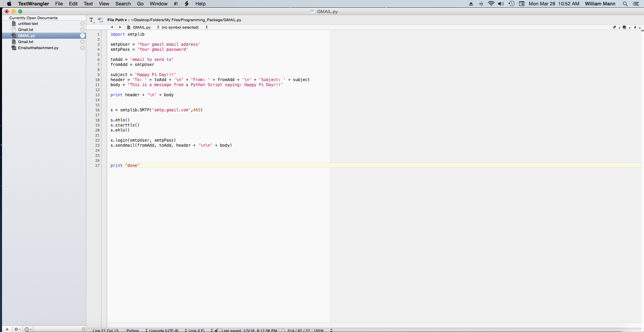Screen dimensions: 644x332
Task: Open the Go menu
Action: coord(140,4)
